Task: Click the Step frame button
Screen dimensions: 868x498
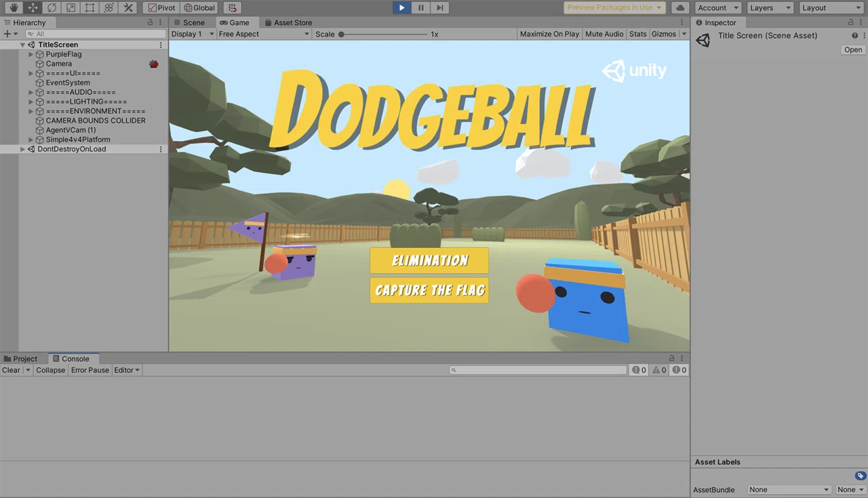Action: tap(439, 7)
